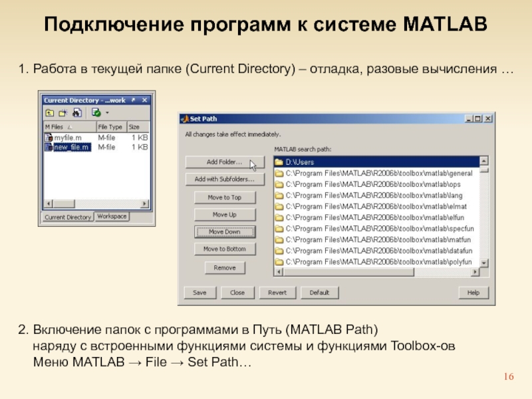Viewport: 532px width, 399px height.
Task: Select the toolbox\matlab\polyfun path entry
Action: (376, 262)
